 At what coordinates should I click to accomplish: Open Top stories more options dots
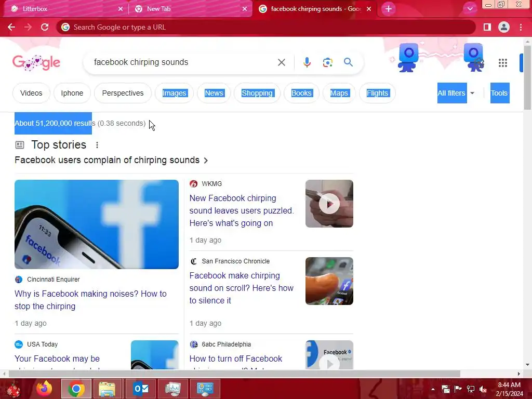pyautogui.click(x=97, y=145)
